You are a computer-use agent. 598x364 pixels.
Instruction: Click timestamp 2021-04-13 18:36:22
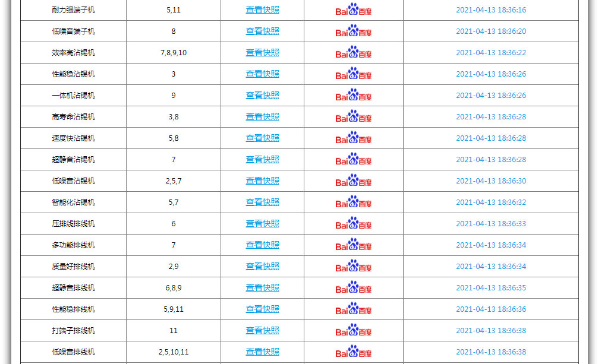coord(491,53)
